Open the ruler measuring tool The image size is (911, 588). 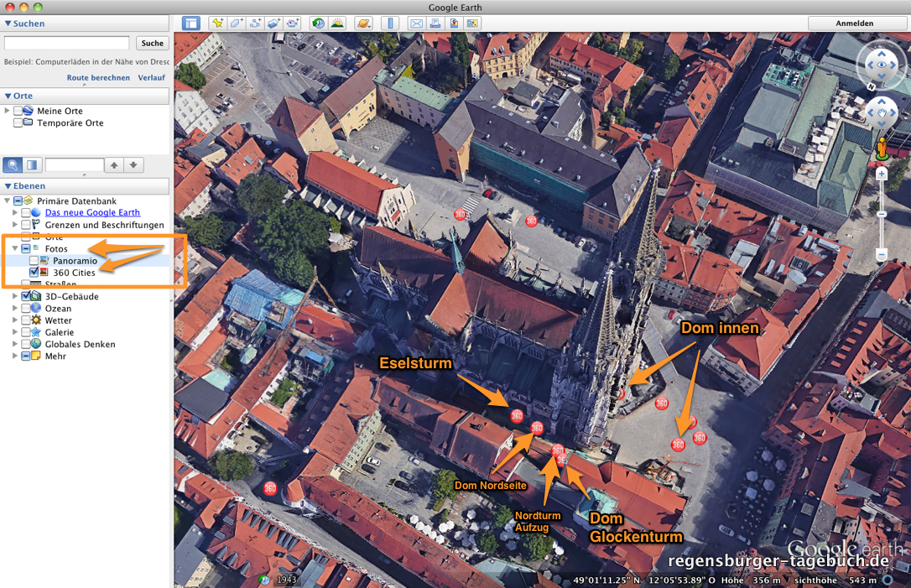(390, 23)
